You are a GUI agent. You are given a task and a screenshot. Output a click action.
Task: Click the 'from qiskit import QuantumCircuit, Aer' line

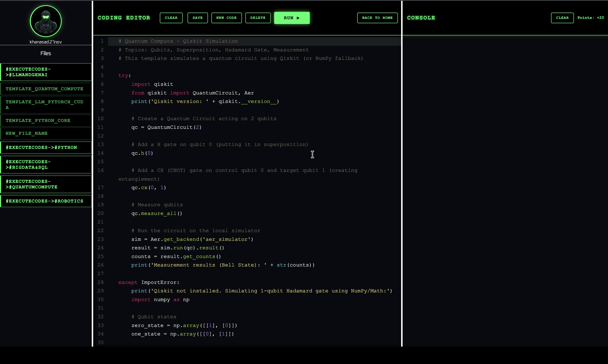click(193, 93)
